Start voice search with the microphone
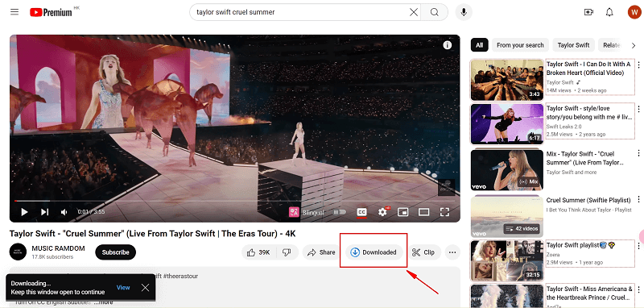Viewport: 644px width, 308px height. 464,12
